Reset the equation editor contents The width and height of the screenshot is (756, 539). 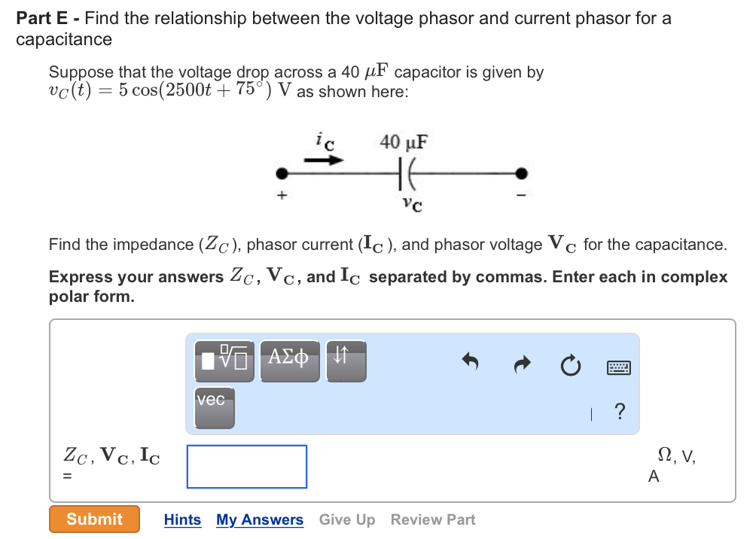571,365
